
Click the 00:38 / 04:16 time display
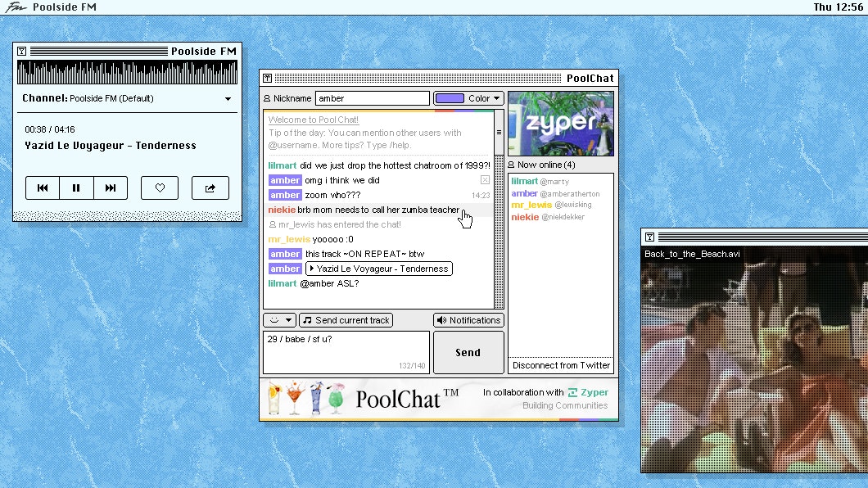click(x=50, y=129)
